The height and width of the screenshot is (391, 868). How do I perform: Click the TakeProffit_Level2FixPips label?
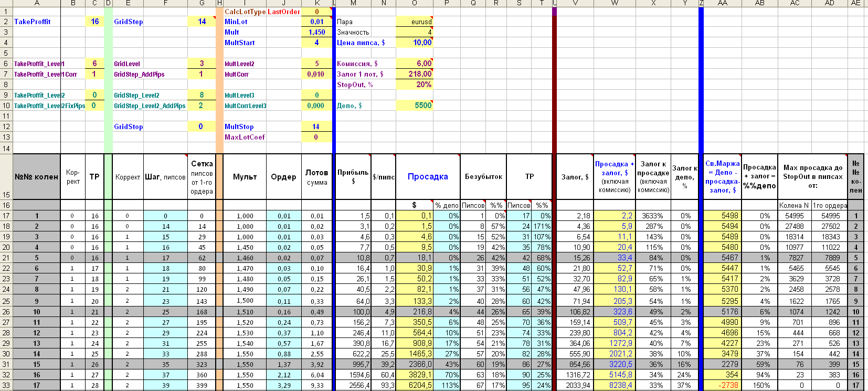pos(49,105)
